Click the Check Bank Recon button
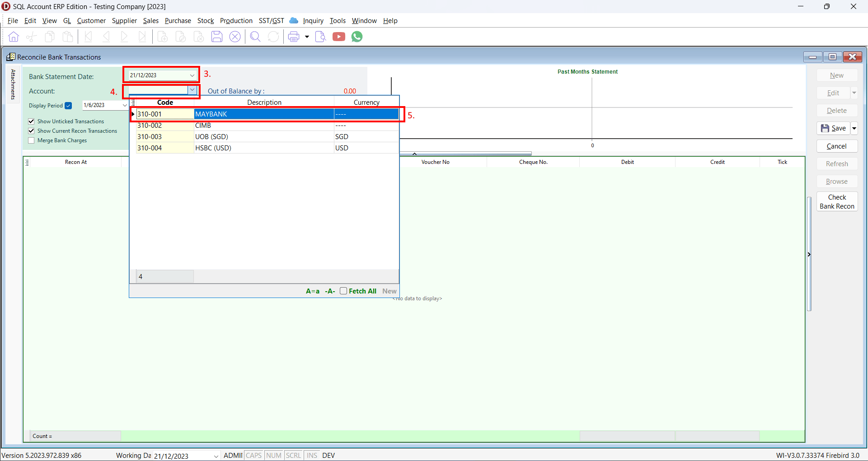 click(x=837, y=202)
